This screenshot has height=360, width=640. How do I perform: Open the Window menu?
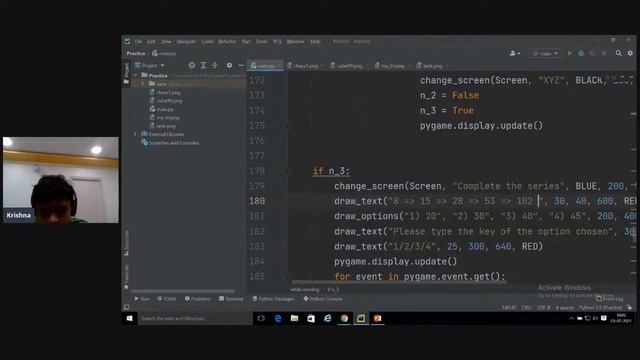pyautogui.click(x=296, y=42)
